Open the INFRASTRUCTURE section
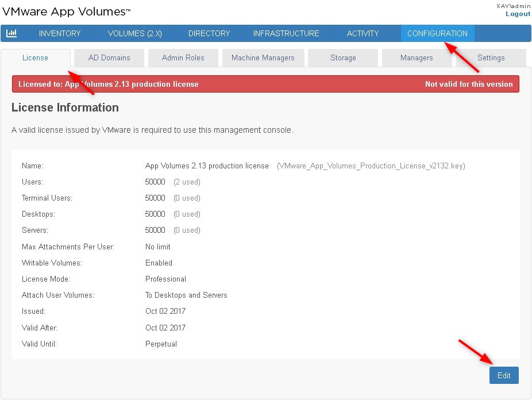The height and width of the screenshot is (400, 532). (286, 33)
